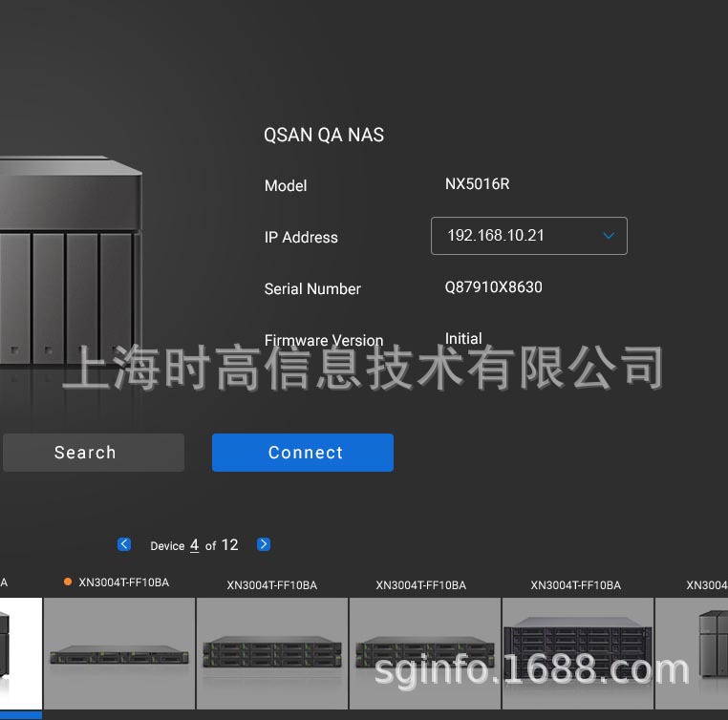Click the Model label

click(x=286, y=186)
